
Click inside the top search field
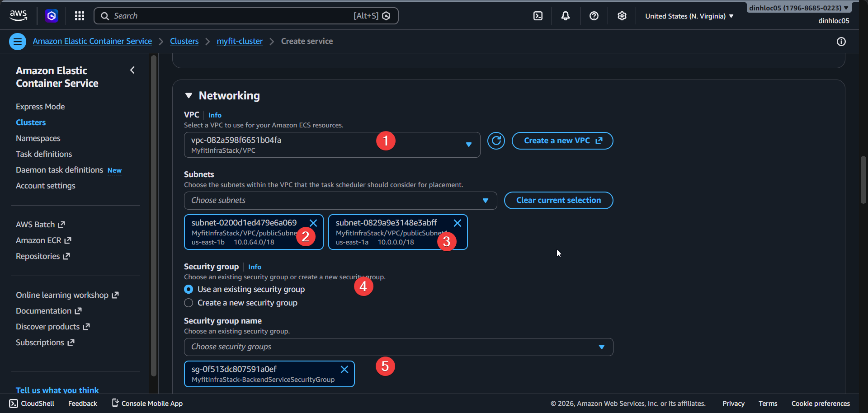click(x=226, y=15)
